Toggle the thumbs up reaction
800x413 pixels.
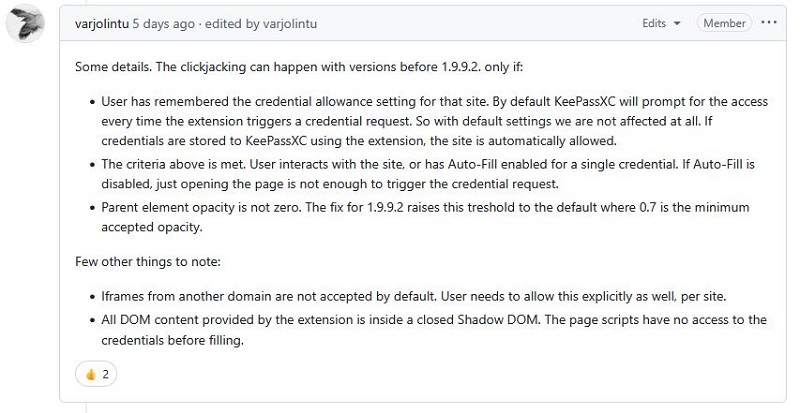(96, 374)
